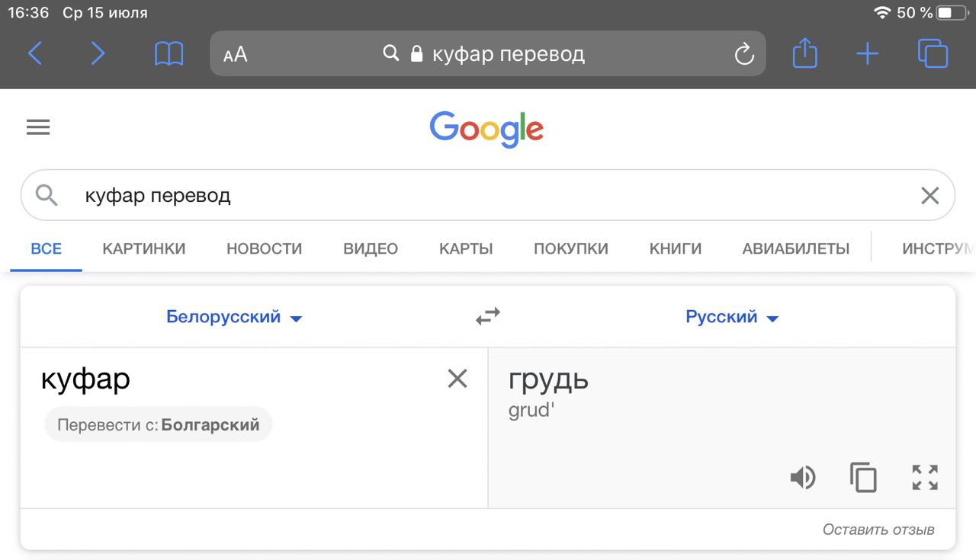Open the Google hamburger menu
Viewport: 976px width, 560px height.
[x=38, y=127]
